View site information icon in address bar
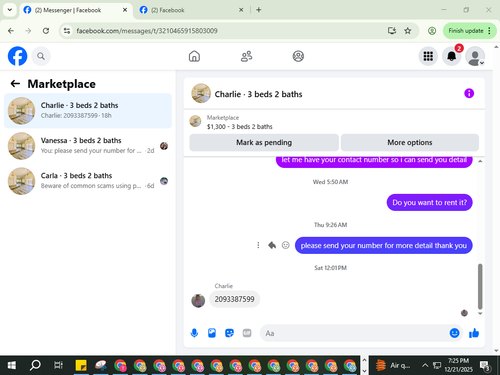The width and height of the screenshot is (500, 375). (67, 31)
